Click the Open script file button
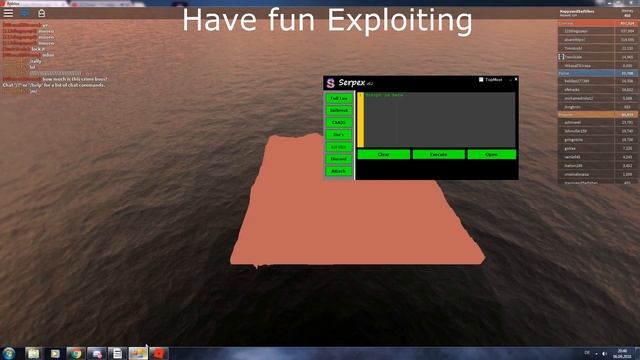Screen dimensions: 640x360 491,154
